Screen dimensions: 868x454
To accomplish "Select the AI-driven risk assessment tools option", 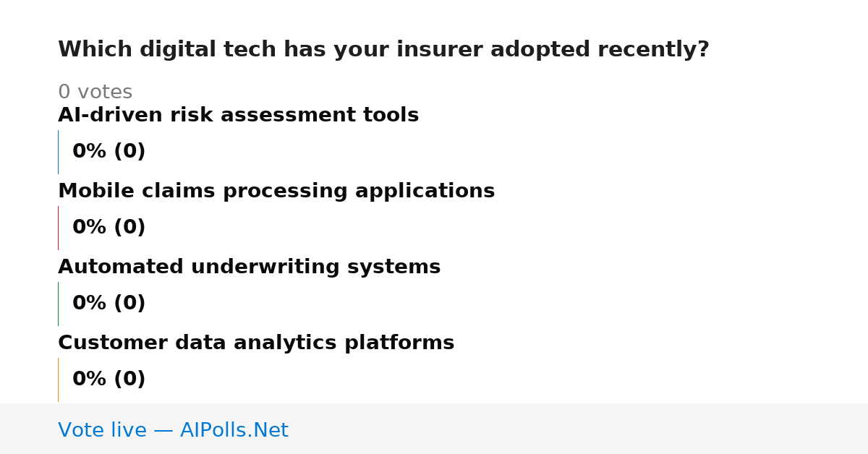I will (238, 115).
